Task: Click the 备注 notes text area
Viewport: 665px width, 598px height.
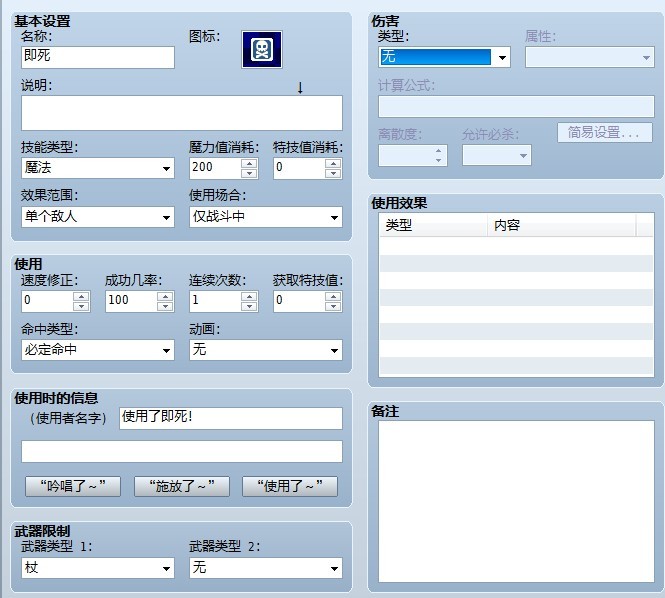Action: click(516, 501)
